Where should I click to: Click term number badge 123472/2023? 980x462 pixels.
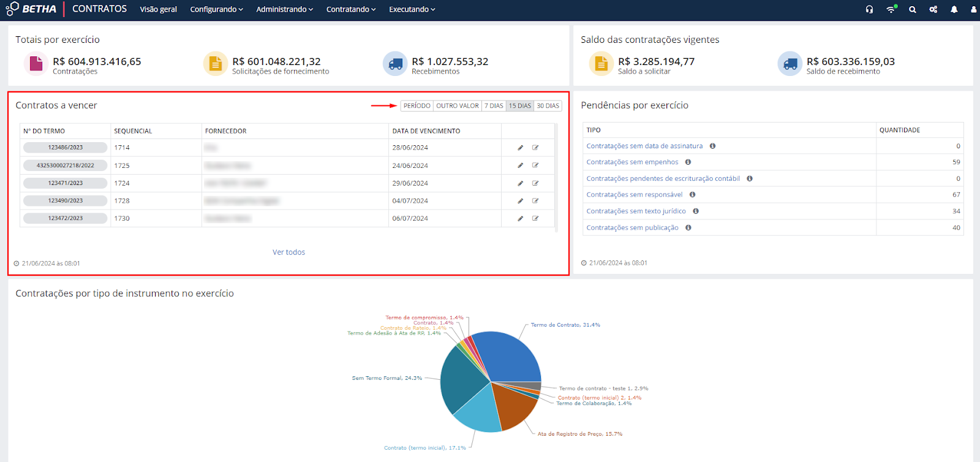65,218
